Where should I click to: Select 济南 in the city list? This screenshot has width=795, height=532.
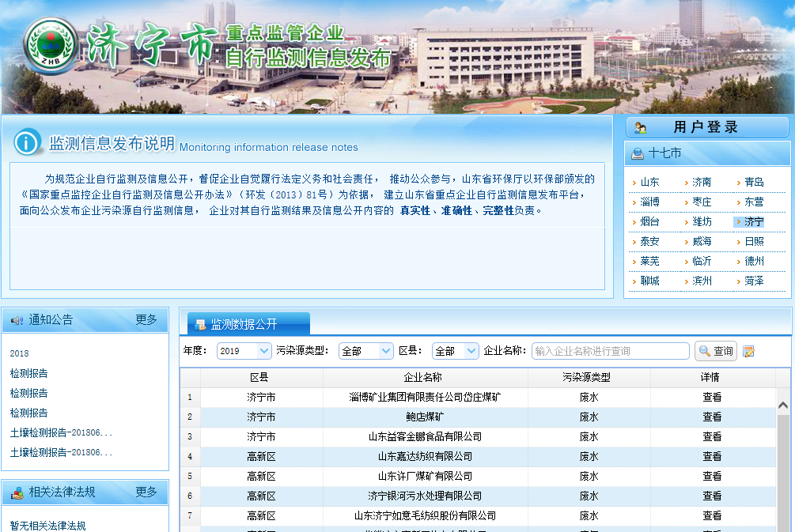(702, 182)
